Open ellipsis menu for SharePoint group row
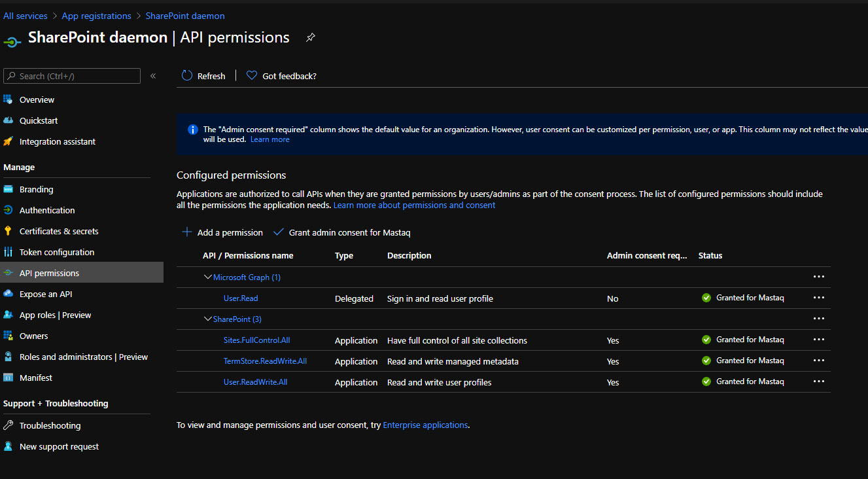The height and width of the screenshot is (479, 868). 818,319
